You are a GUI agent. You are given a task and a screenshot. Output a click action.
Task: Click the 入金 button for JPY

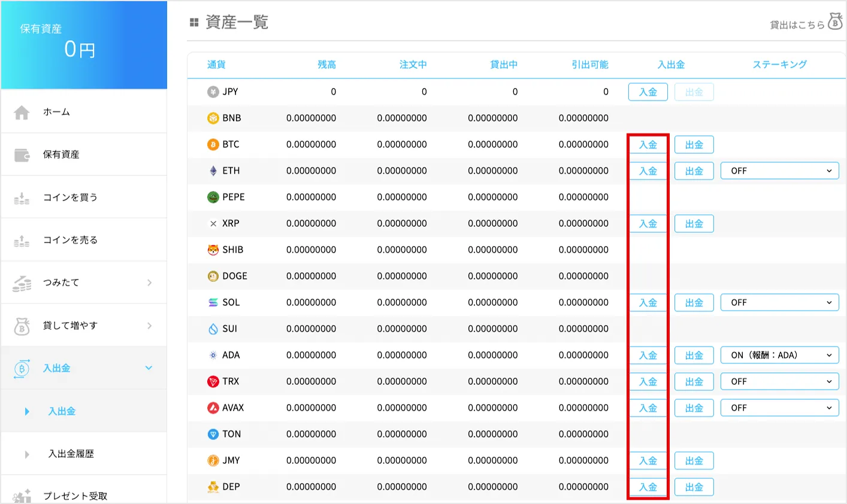point(648,92)
